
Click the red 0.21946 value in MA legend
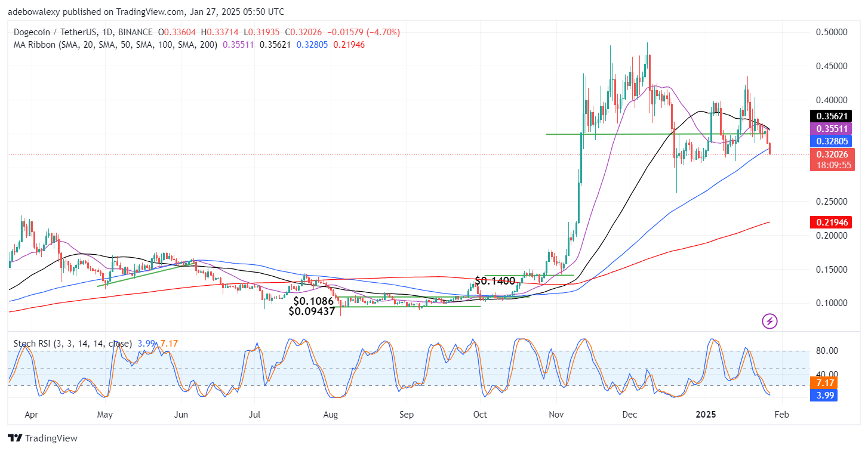tap(349, 44)
